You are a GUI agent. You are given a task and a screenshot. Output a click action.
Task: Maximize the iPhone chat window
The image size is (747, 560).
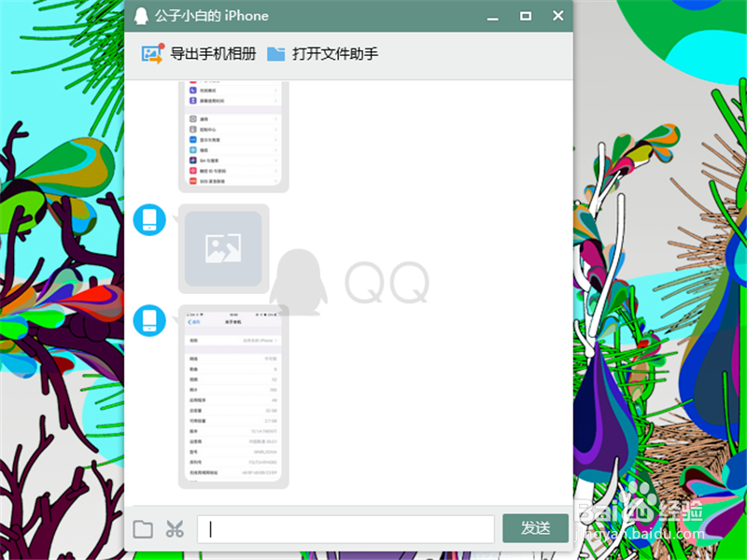(x=526, y=16)
